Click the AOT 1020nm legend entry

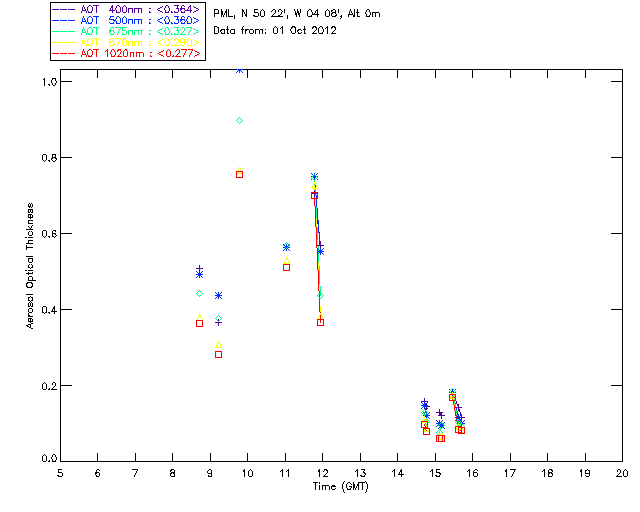point(127,53)
